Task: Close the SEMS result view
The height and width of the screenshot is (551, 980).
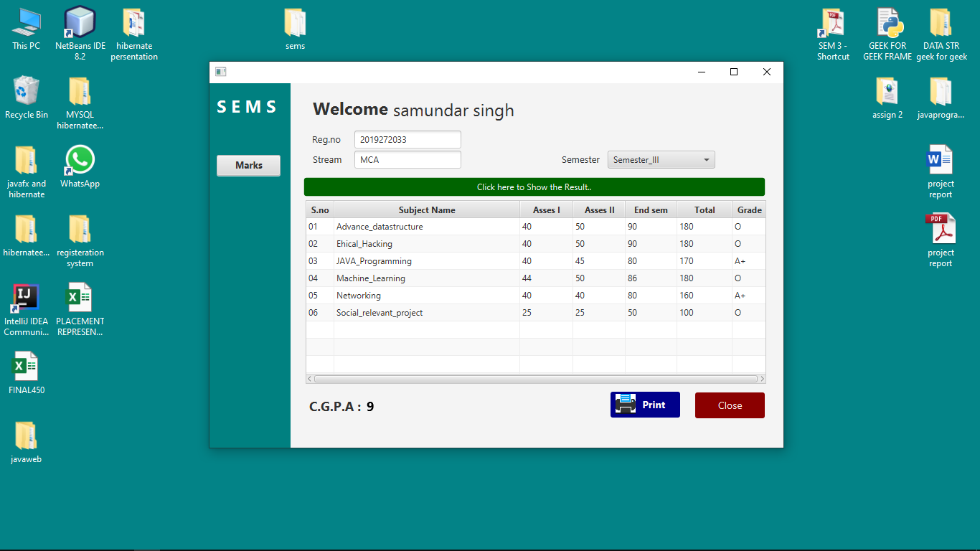Action: (730, 405)
